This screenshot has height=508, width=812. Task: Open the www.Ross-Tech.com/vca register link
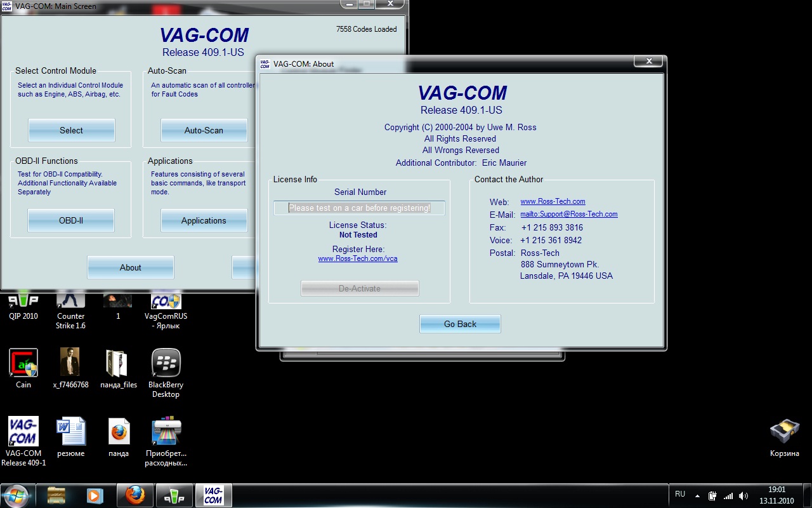[358, 259]
